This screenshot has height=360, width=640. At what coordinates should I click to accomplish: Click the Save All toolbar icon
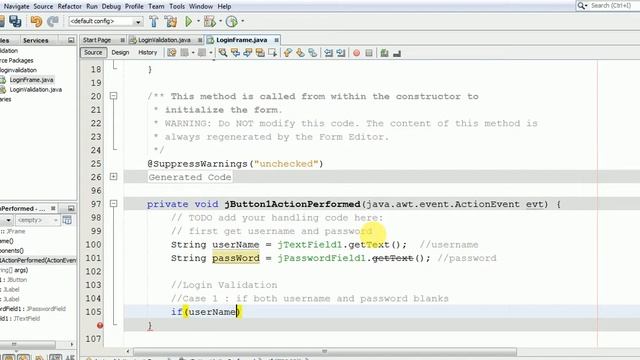(x=15, y=21)
